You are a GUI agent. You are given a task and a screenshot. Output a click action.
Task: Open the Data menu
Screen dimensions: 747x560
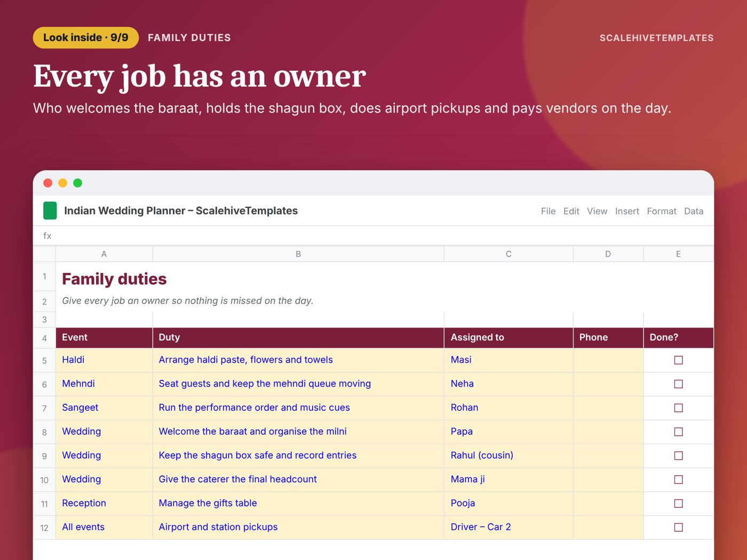pos(694,211)
